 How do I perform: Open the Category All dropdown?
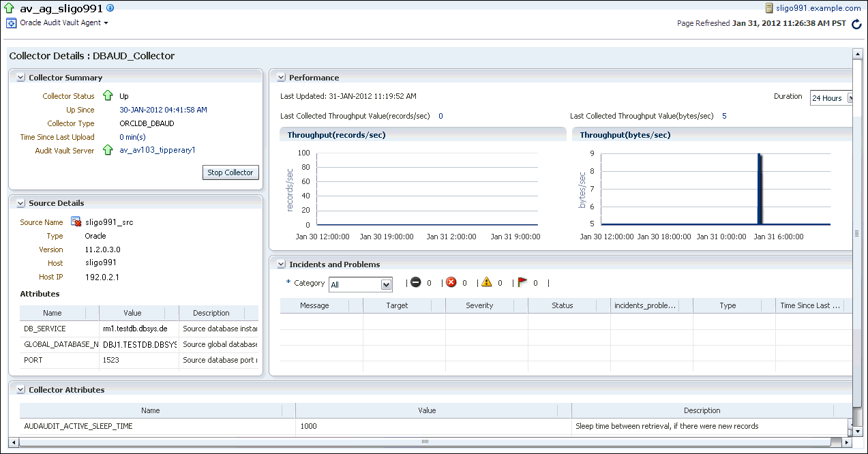360,284
